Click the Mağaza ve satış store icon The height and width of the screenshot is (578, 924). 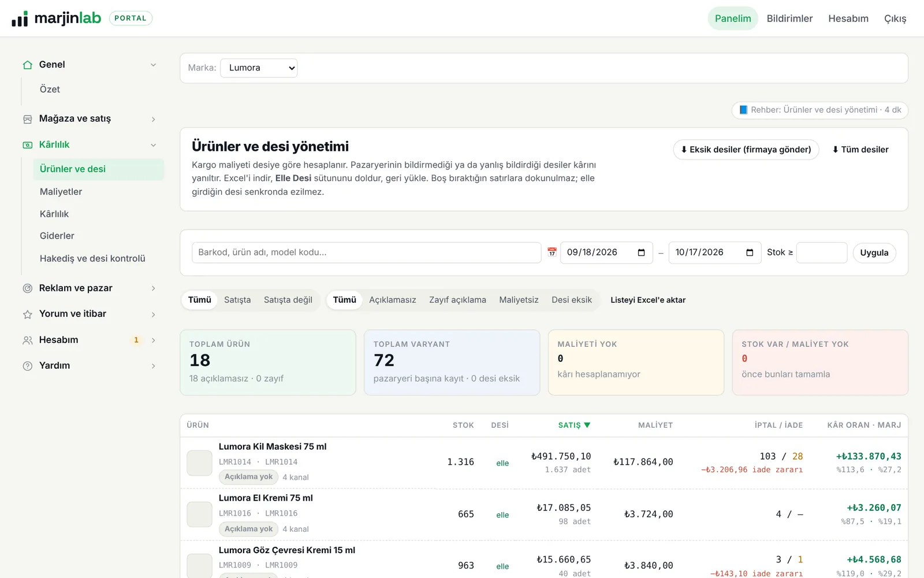pyautogui.click(x=27, y=119)
